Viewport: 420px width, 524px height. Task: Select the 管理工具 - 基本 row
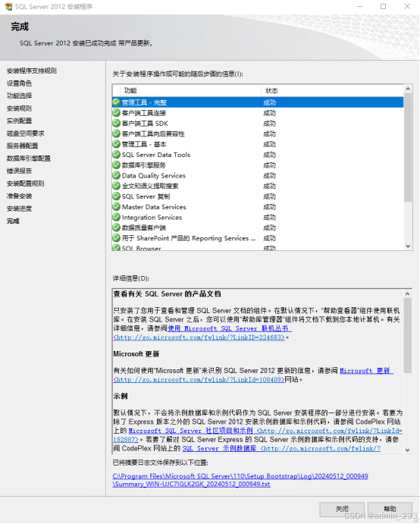click(258, 144)
